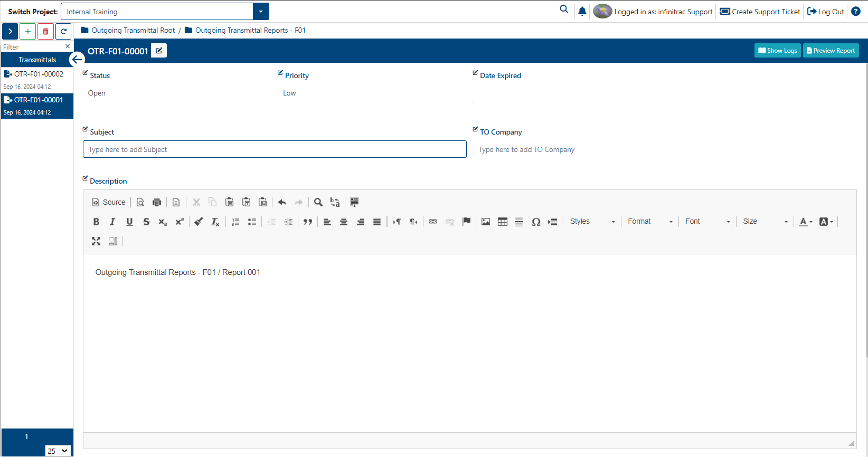Center align the text

pyautogui.click(x=344, y=222)
